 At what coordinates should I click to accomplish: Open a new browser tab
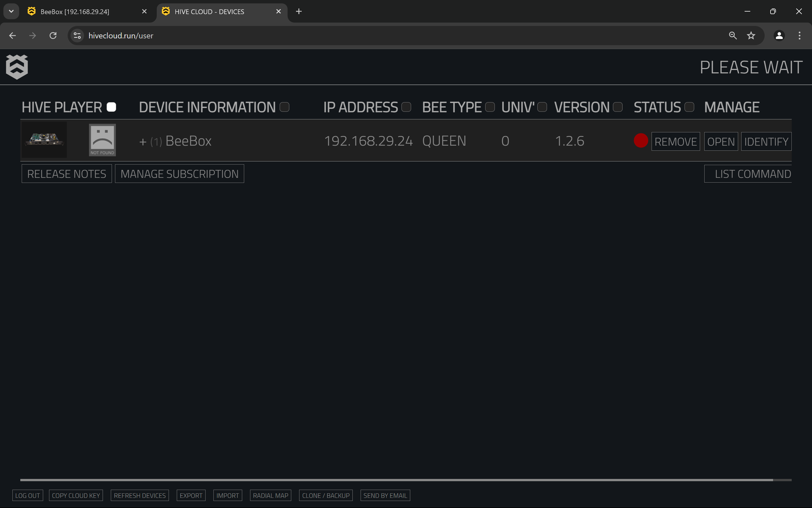pos(299,11)
